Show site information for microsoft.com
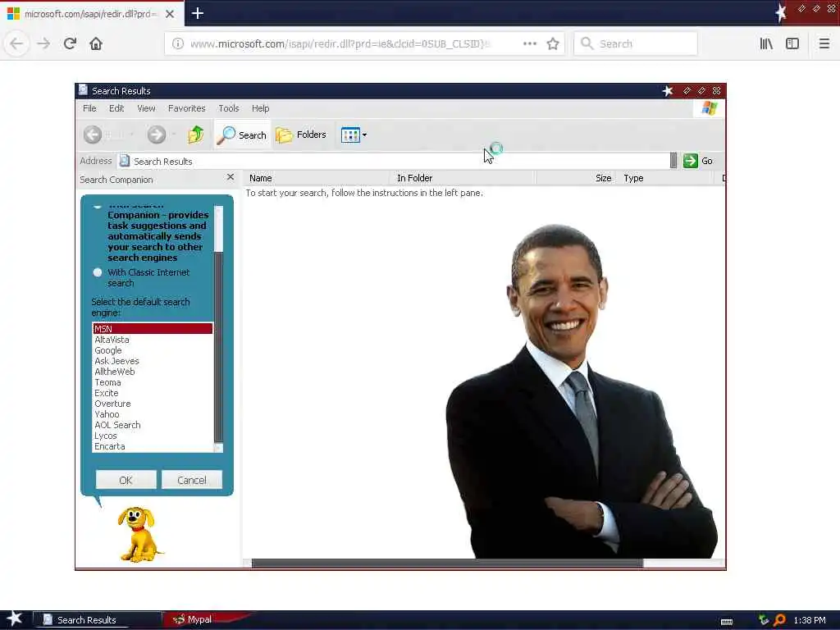 (x=178, y=43)
